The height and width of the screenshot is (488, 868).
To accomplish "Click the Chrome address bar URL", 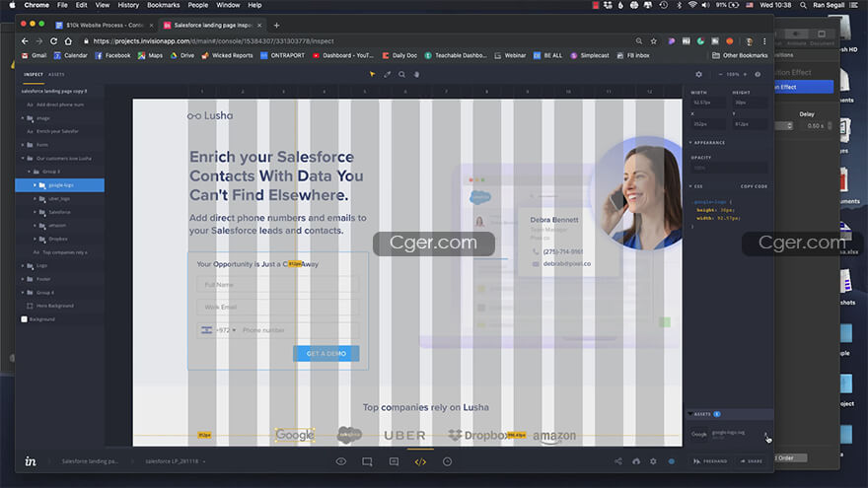I will 213,41.
